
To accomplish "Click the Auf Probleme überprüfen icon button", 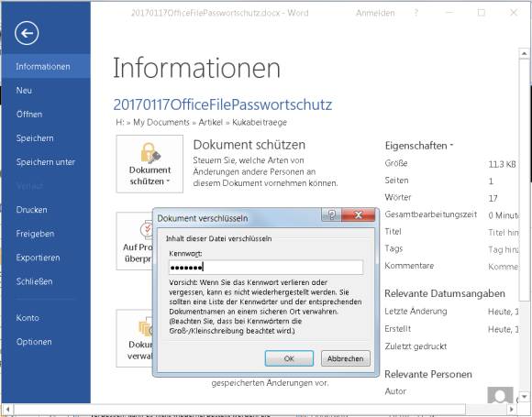I will [135, 241].
